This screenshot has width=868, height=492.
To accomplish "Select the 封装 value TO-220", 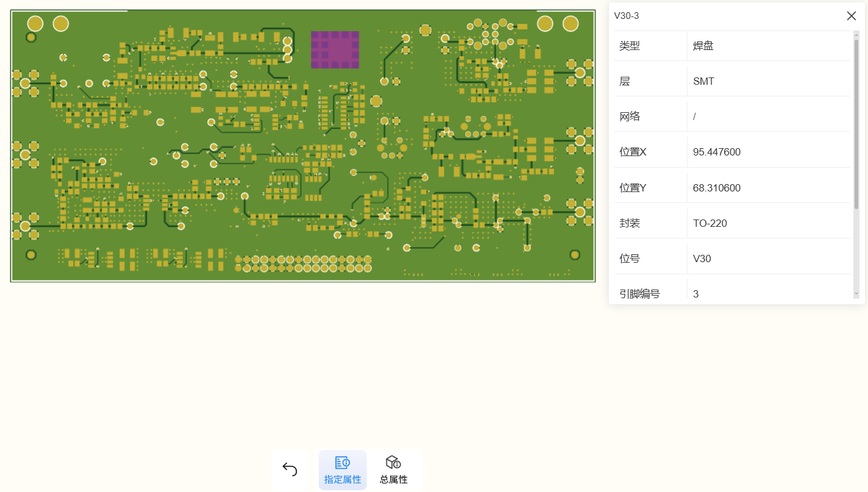I will 710,223.
